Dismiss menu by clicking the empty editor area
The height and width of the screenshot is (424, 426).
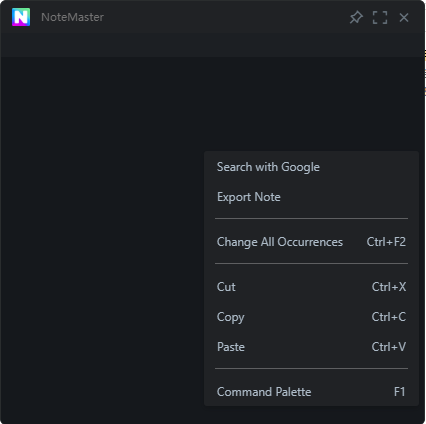(x=100, y=233)
